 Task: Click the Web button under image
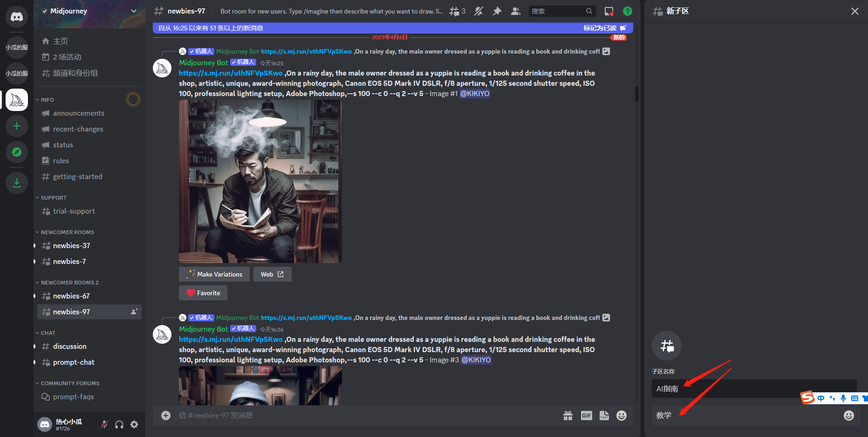[x=273, y=274]
